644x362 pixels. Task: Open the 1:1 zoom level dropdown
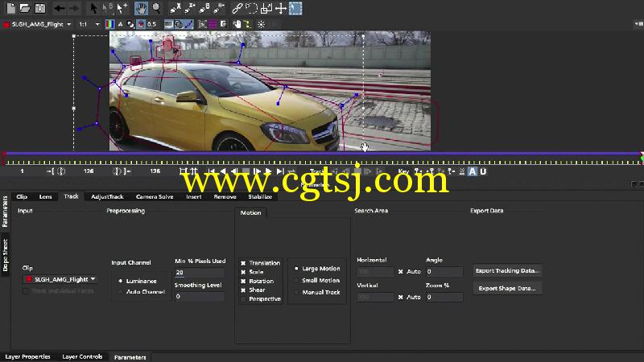click(x=89, y=24)
